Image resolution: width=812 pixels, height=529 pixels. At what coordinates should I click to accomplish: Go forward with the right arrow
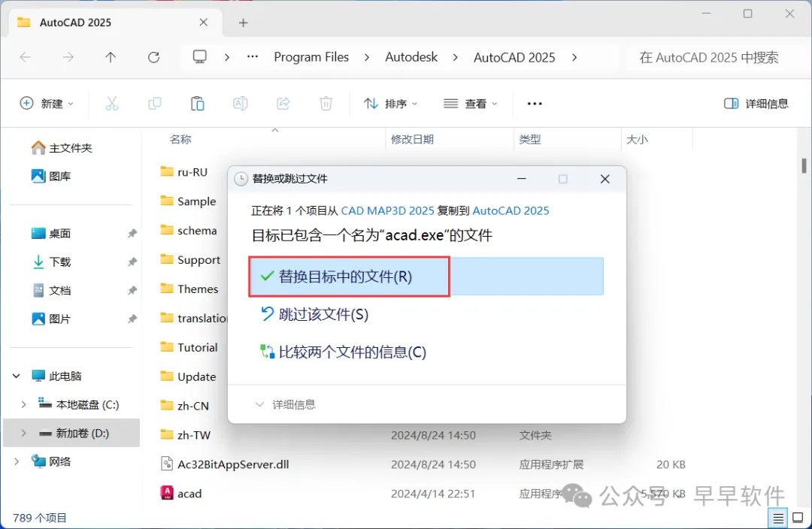(68, 57)
